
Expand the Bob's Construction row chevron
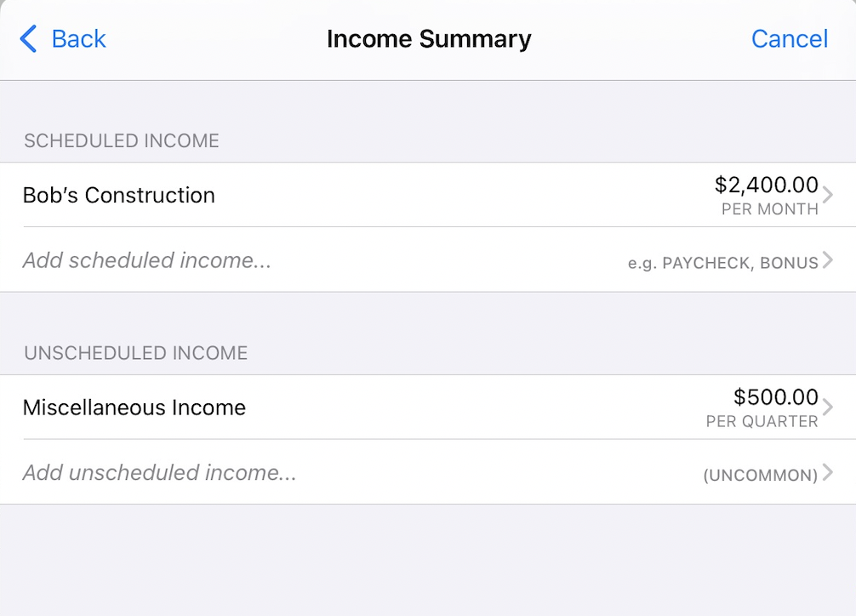click(828, 195)
